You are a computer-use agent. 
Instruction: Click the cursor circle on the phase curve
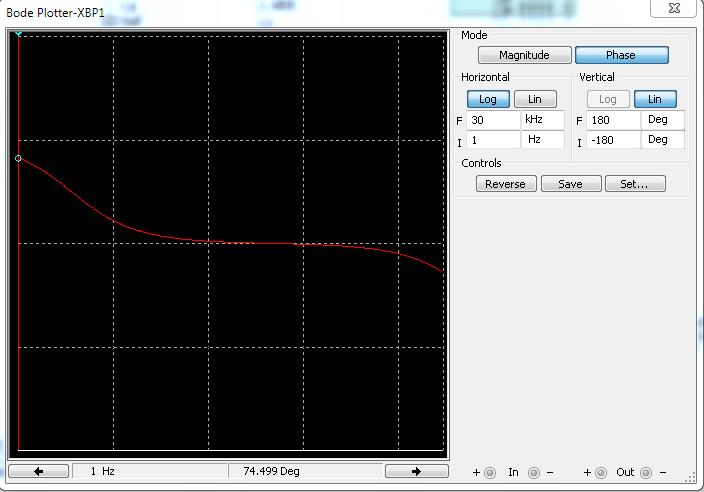click(x=18, y=158)
